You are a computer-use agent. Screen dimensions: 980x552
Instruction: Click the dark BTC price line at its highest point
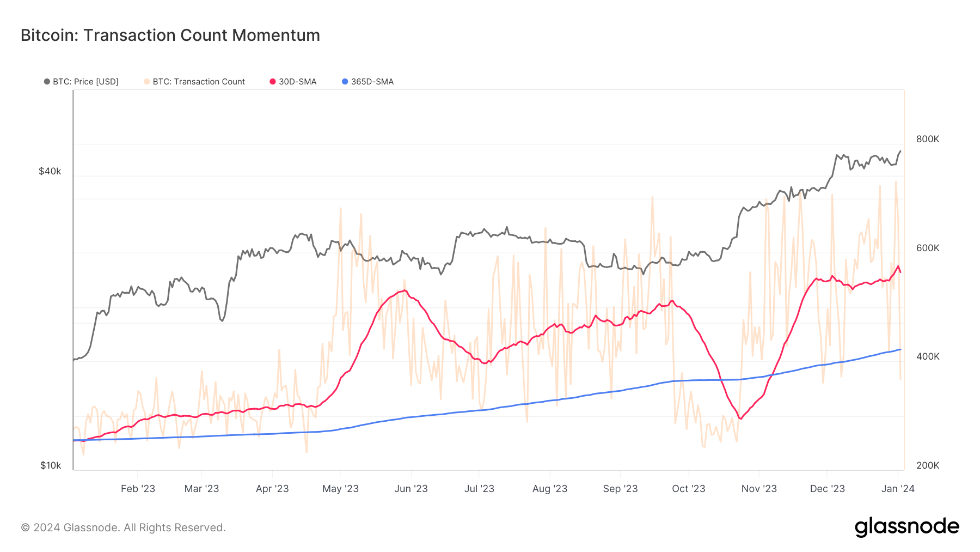[901, 151]
